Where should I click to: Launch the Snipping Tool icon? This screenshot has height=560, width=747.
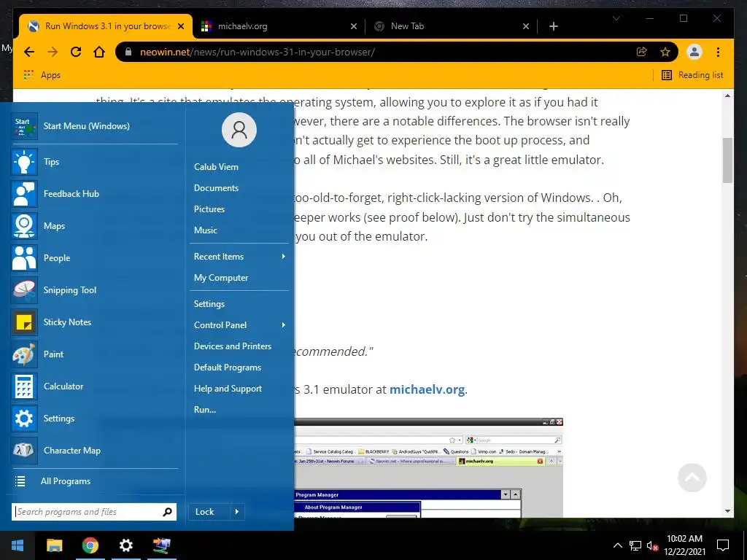[24, 290]
